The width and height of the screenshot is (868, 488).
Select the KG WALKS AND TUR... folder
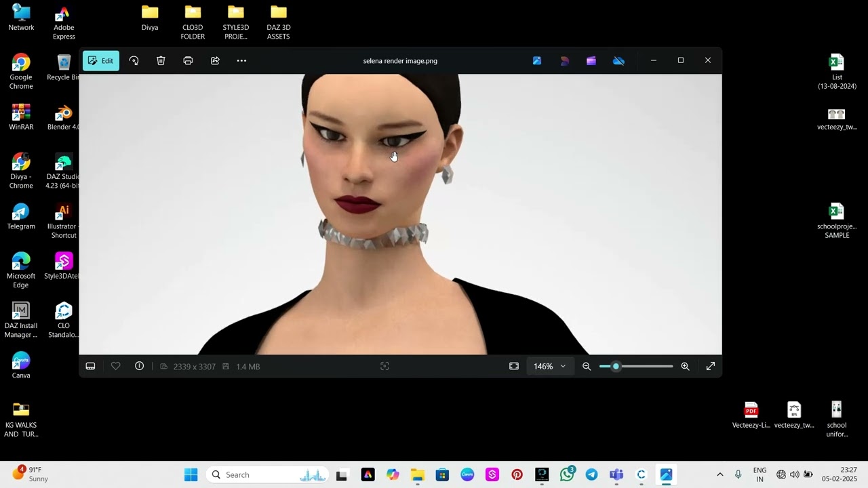(21, 420)
